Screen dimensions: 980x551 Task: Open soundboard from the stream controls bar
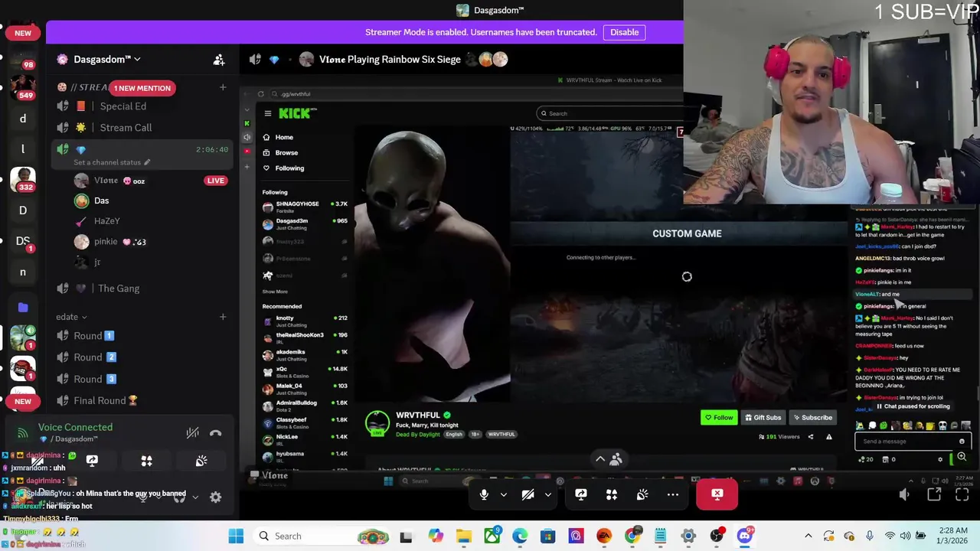tap(642, 494)
